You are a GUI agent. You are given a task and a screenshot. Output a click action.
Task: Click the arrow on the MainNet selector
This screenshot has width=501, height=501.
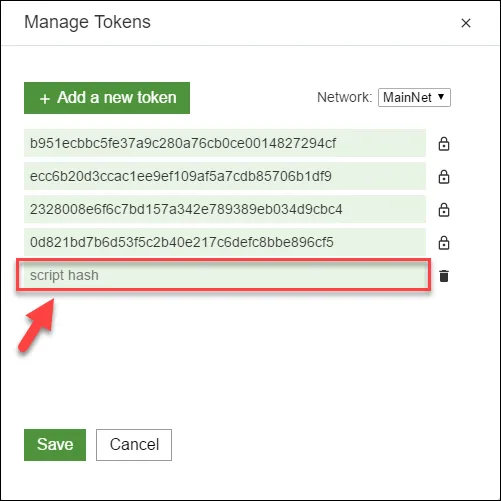click(441, 97)
